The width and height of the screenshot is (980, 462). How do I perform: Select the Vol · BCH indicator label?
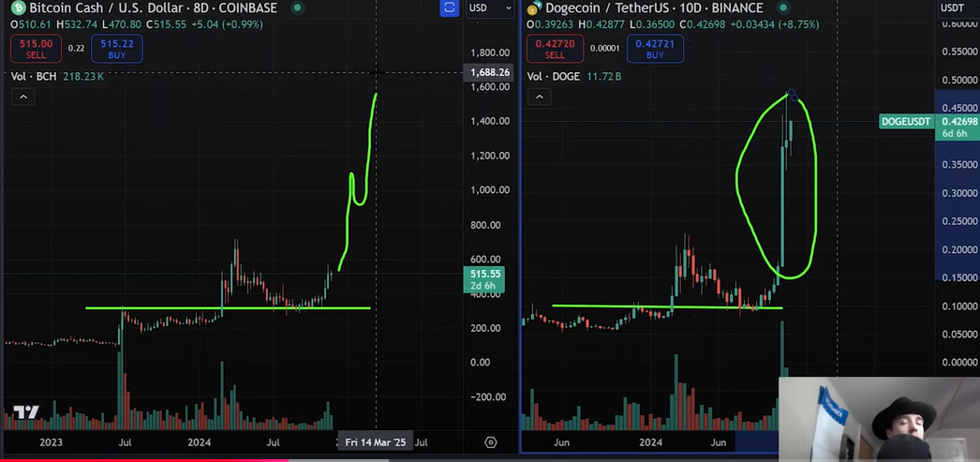coord(34,76)
